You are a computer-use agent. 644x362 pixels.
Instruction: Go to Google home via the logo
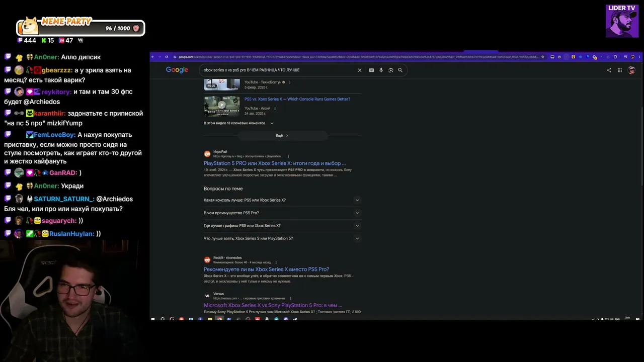tap(177, 70)
